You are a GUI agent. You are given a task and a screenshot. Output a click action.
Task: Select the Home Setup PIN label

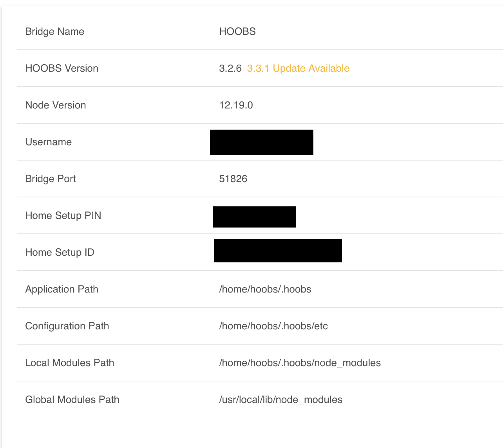63,215
